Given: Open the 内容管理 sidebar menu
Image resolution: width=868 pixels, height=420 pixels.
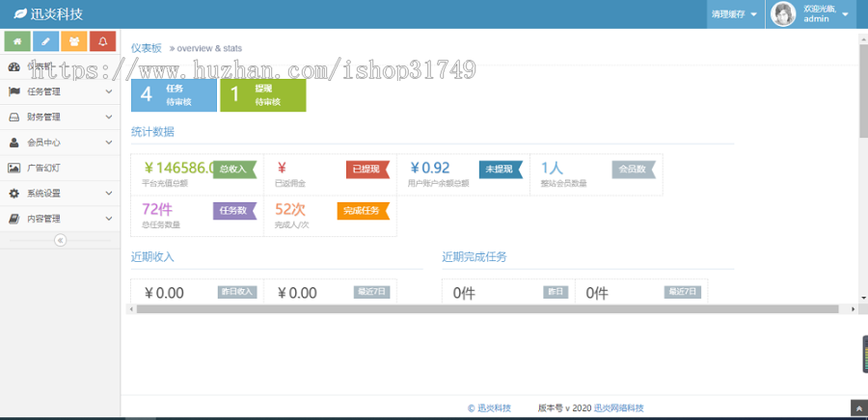Looking at the screenshot, I should (60, 219).
